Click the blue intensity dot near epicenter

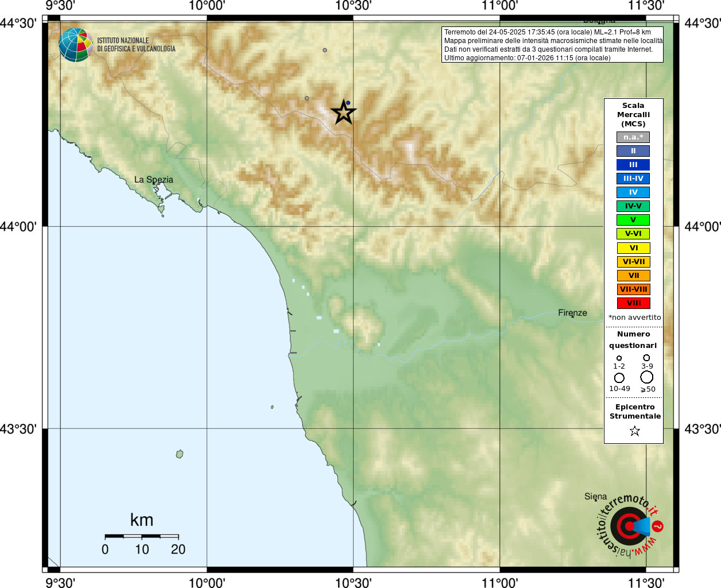[348, 103]
